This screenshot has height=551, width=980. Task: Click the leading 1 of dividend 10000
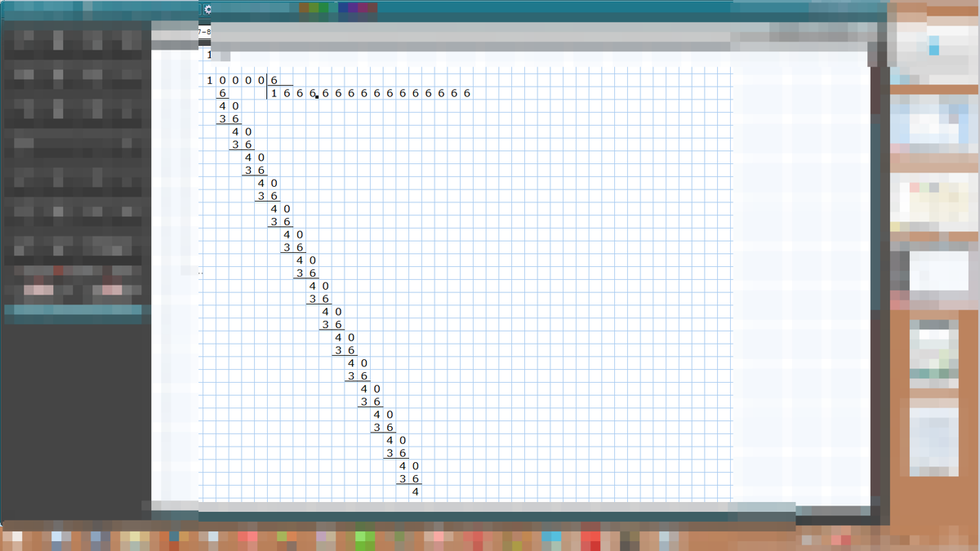point(210,81)
